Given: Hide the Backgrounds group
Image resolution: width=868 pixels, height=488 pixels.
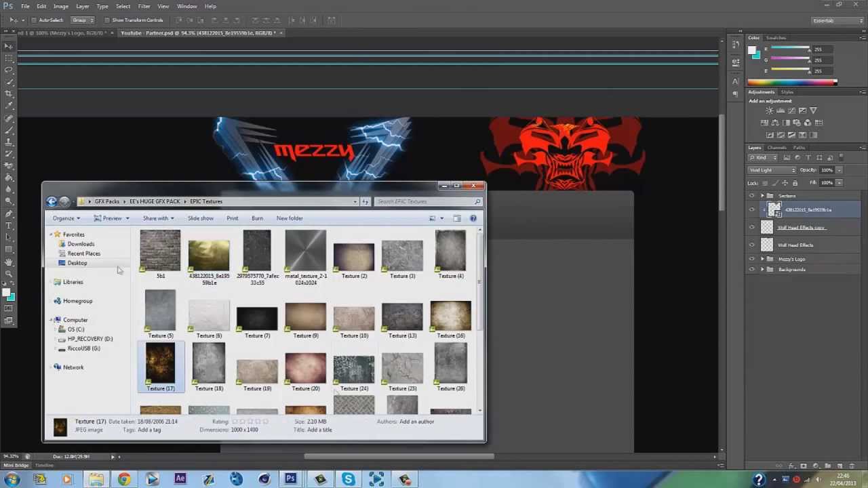Looking at the screenshot, I should 751,270.
